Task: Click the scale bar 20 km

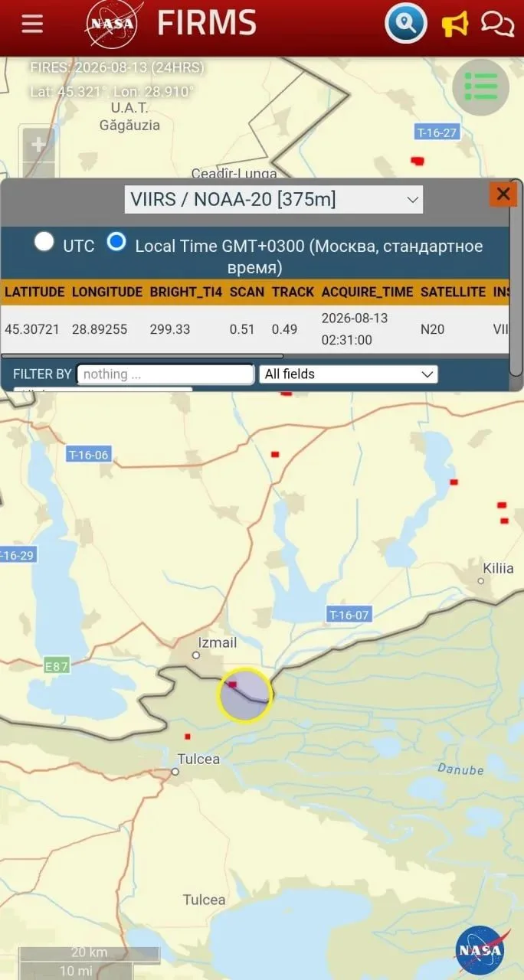Action: (x=89, y=953)
